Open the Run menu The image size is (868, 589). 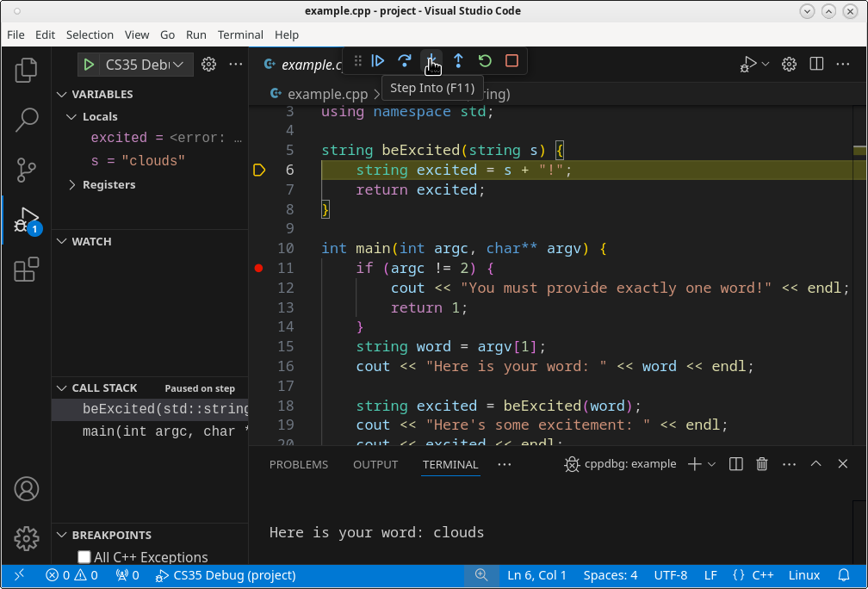[x=196, y=34]
